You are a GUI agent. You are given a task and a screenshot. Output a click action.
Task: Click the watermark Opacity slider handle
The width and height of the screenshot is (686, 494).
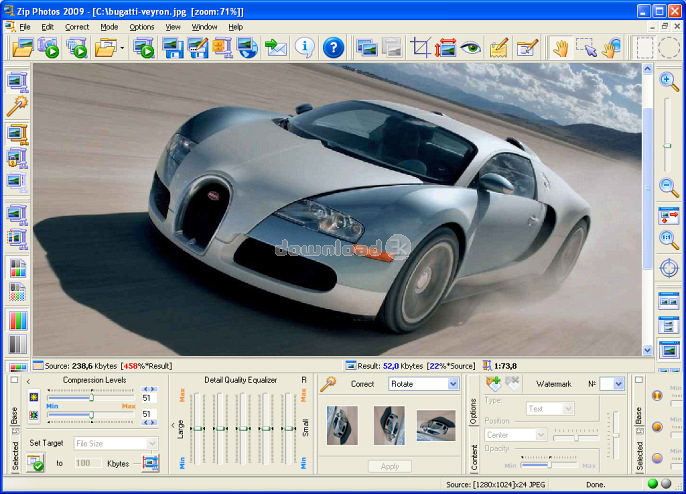550,465
